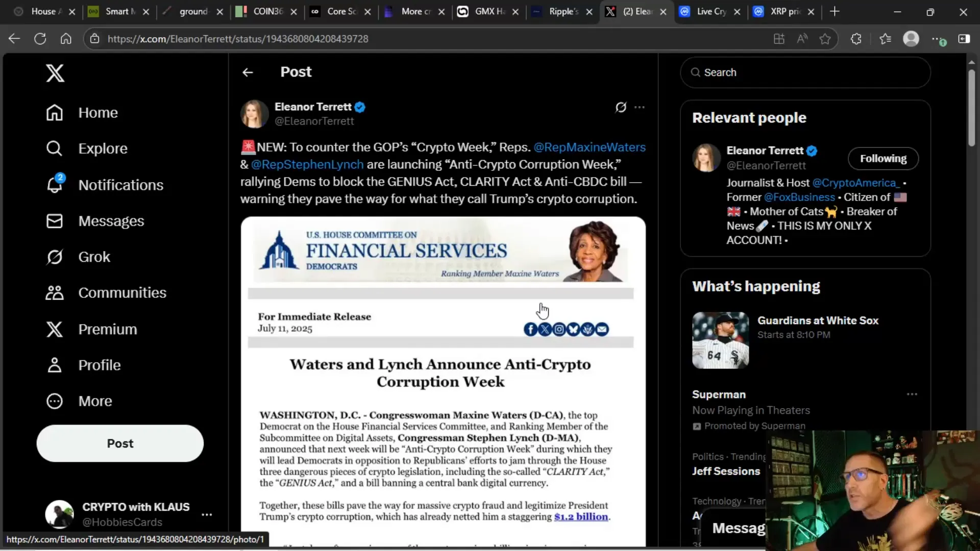
Task: Open browser settings and more menu
Action: (938, 39)
